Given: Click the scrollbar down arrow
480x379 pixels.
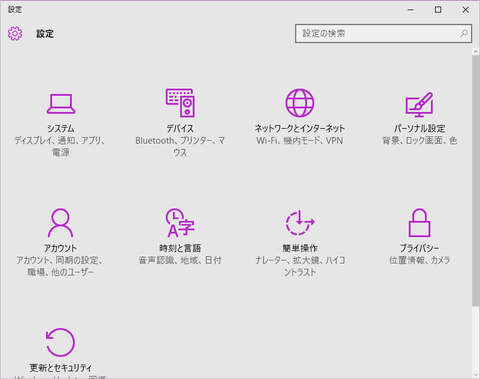Looking at the screenshot, I should click(476, 375).
